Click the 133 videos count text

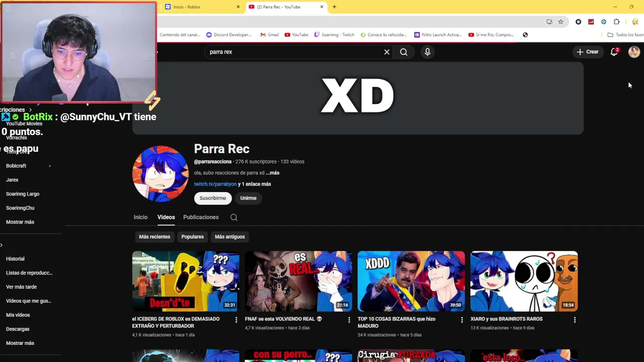(x=292, y=162)
